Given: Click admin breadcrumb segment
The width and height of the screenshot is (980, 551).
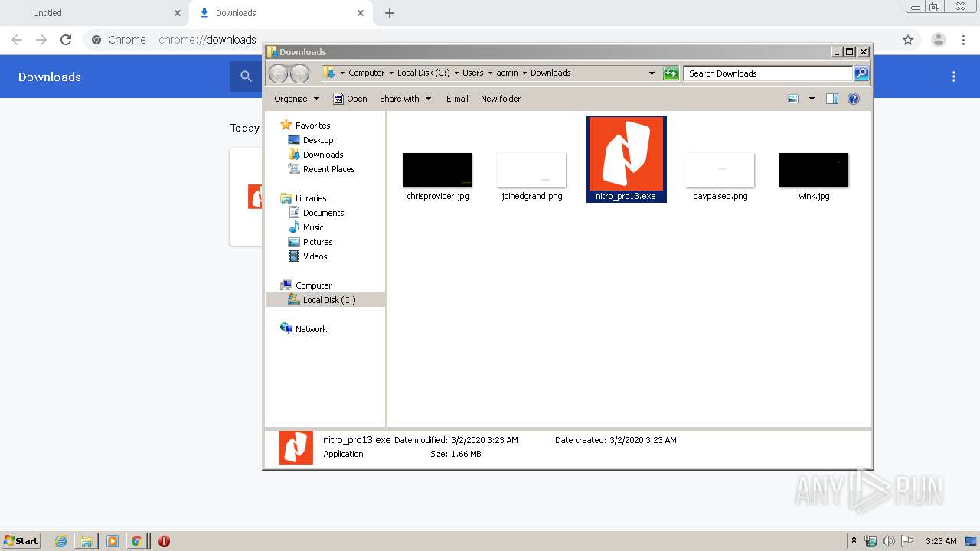Looking at the screenshot, I should (x=507, y=73).
